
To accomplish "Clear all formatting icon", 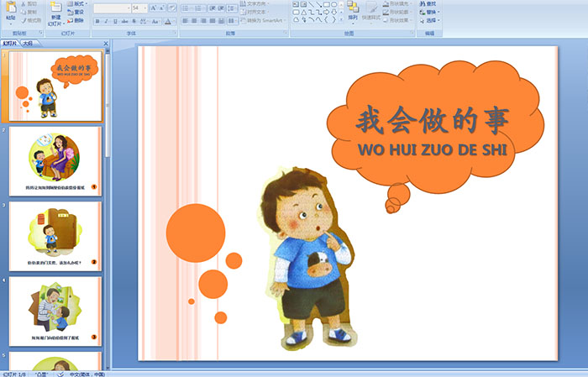I will (171, 8).
